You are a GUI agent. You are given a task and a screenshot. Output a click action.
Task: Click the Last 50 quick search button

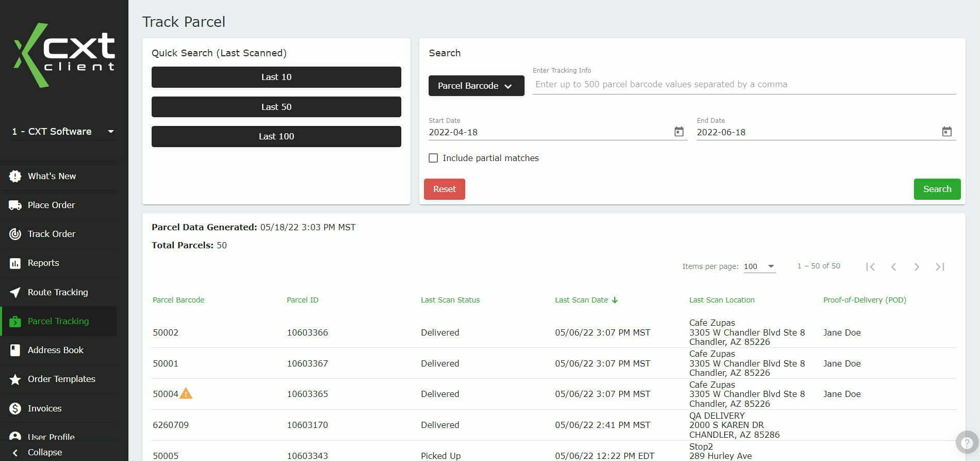point(276,107)
